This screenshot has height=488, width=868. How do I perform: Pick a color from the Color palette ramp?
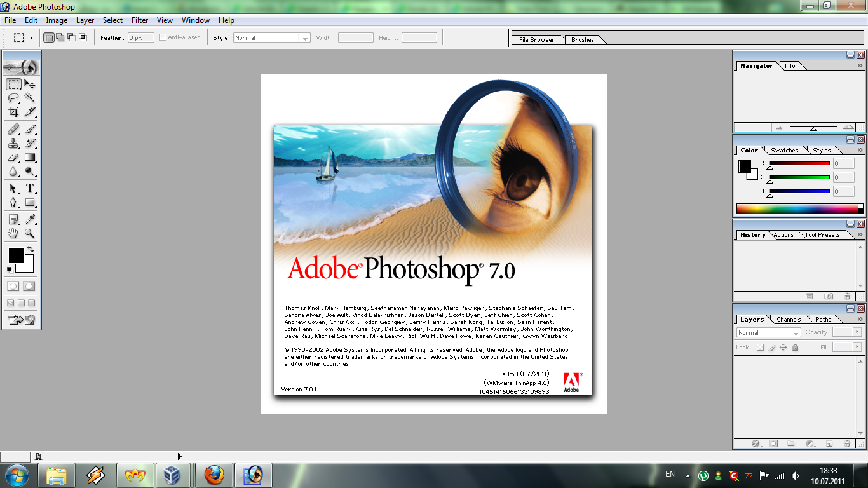pos(797,208)
